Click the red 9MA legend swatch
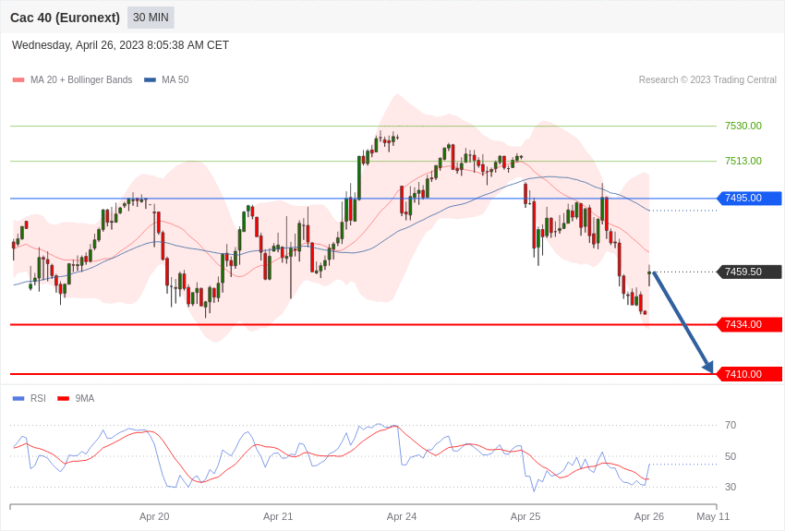The image size is (785, 532). (64, 399)
